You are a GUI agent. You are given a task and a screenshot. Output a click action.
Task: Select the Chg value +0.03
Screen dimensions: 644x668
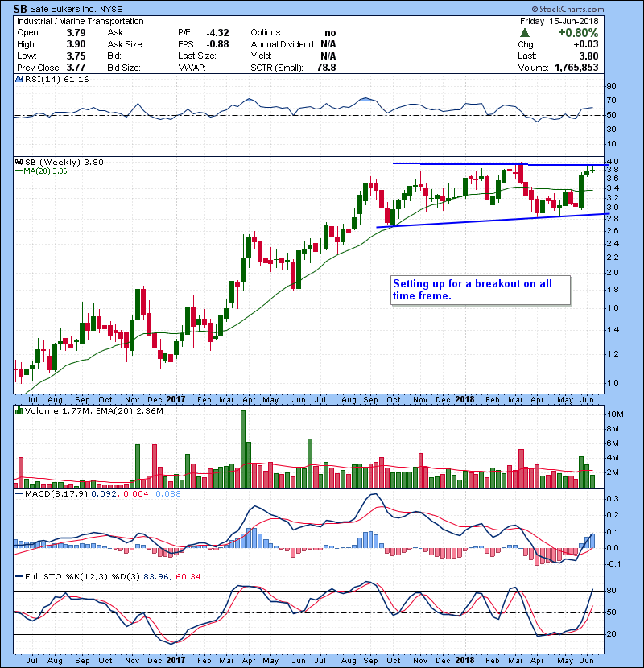point(585,44)
